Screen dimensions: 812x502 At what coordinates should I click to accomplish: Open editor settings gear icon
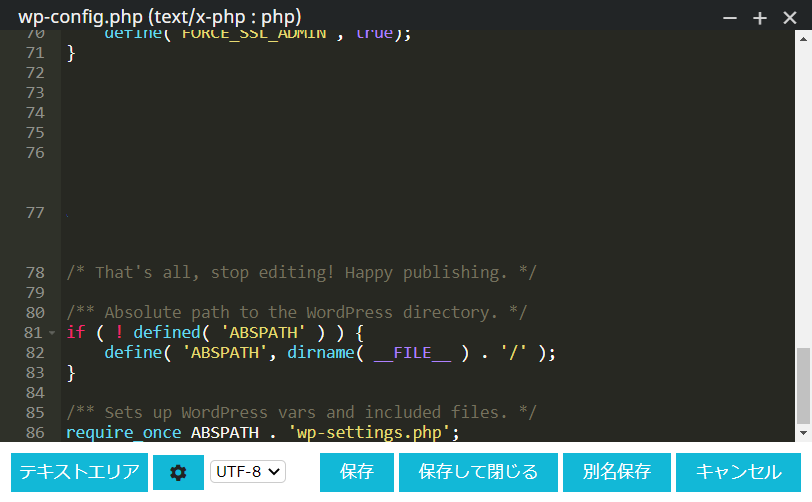(178, 472)
